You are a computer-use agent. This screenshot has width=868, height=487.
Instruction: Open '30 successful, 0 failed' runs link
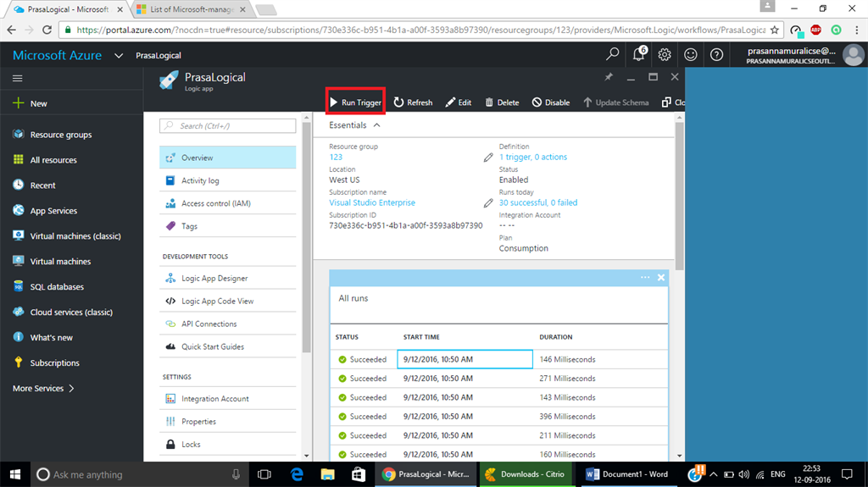(x=538, y=202)
